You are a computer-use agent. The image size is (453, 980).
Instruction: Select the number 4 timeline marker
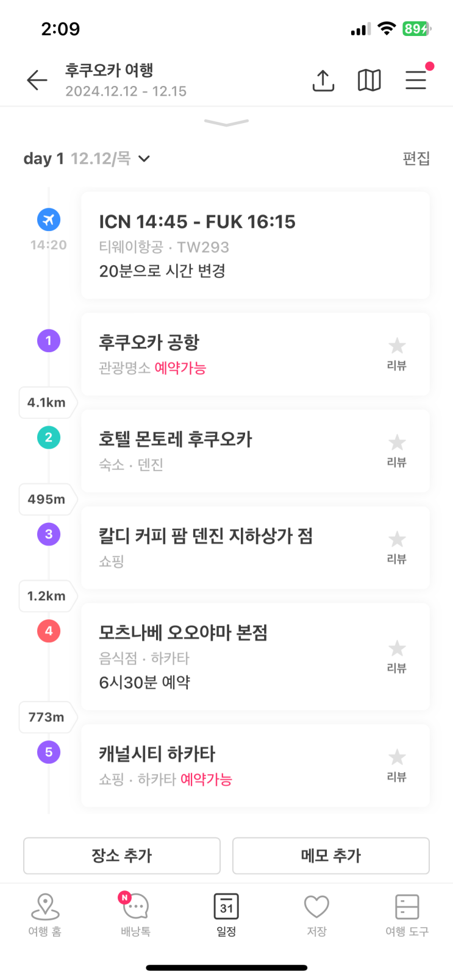pyautogui.click(x=49, y=631)
